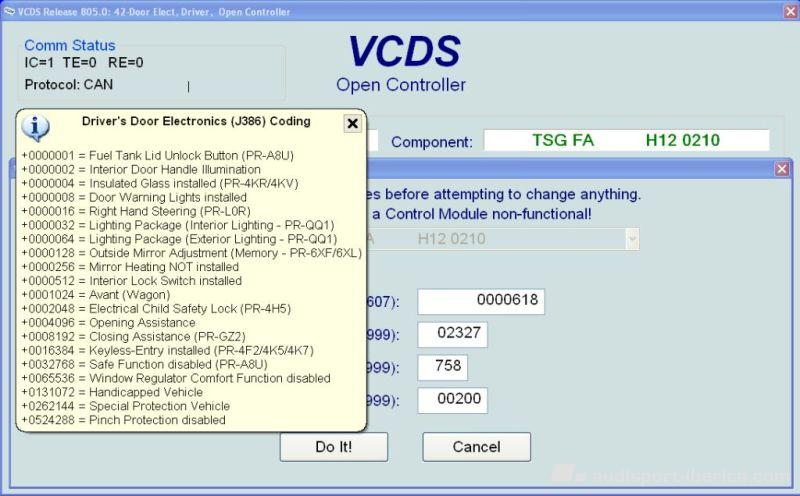The height and width of the screenshot is (496, 800).
Task: Select the Window Regulator Comfort Function line
Action: tap(176, 379)
